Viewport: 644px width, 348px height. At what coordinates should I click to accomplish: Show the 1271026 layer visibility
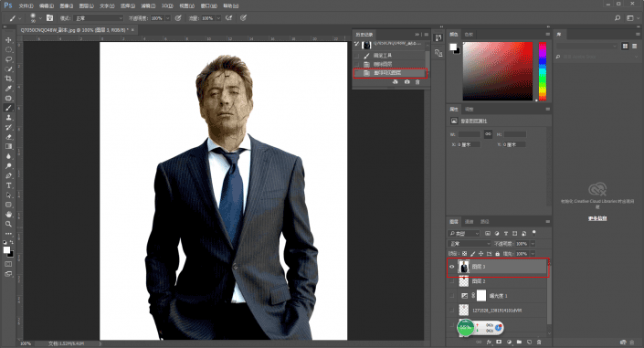click(x=452, y=311)
